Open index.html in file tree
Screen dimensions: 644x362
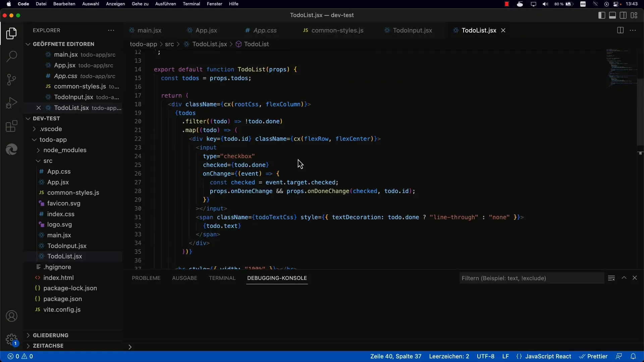[x=58, y=278]
